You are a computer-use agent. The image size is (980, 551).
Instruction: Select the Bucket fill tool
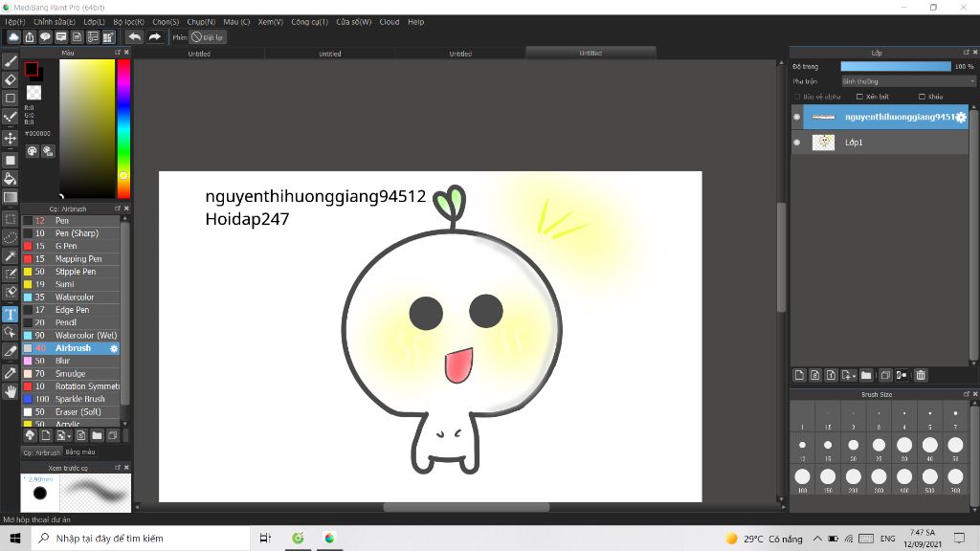pos(11,179)
